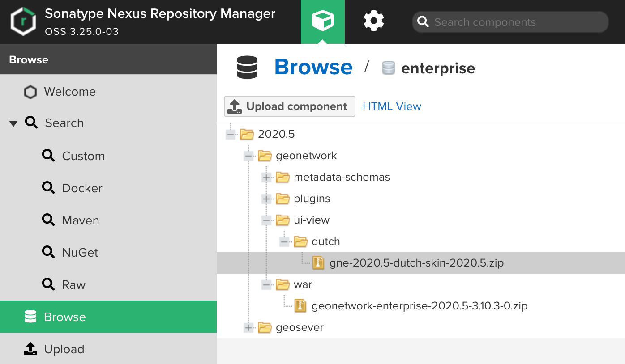Click the Search magnifier icon in sidebar
This screenshot has height=364, width=625.
(x=31, y=123)
